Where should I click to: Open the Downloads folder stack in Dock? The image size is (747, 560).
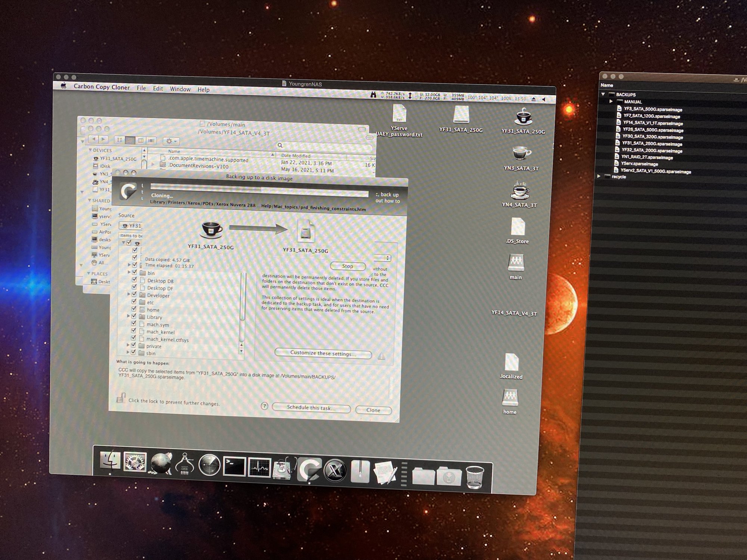click(449, 476)
